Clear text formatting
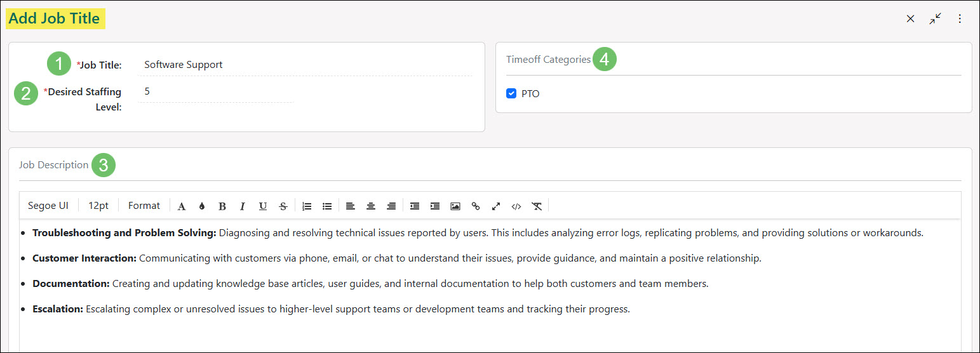This screenshot has width=980, height=353. pos(537,206)
